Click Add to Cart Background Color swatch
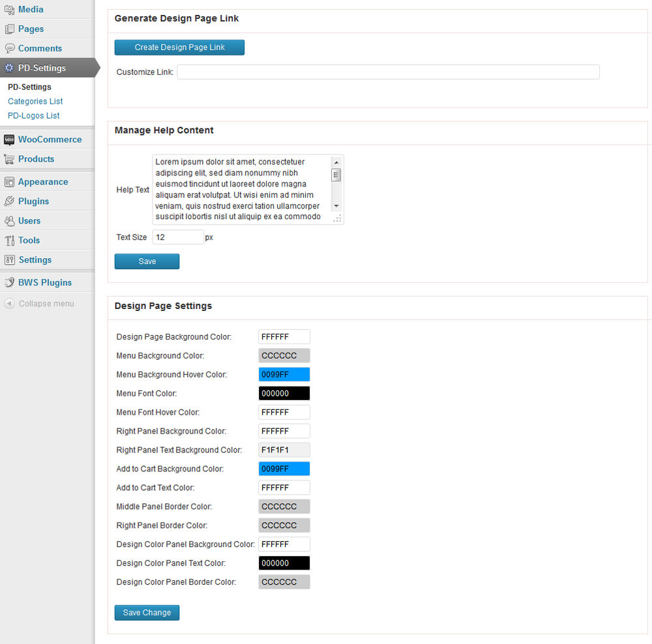 tap(284, 469)
